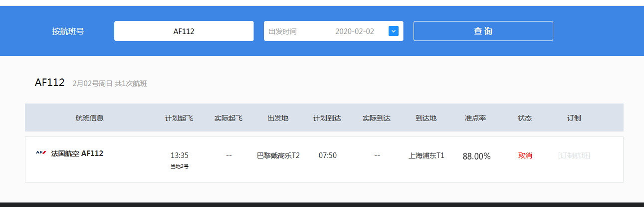Open the departure date dropdown arrow

pos(393,31)
